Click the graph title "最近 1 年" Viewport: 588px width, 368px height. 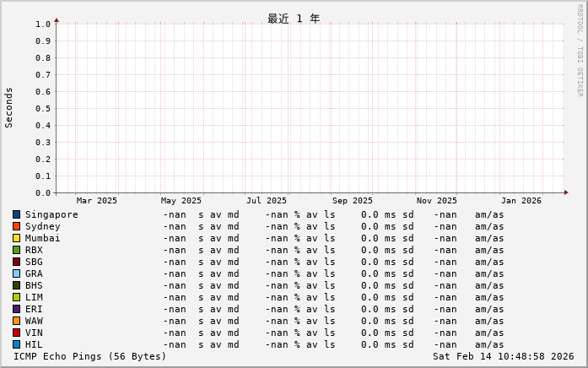click(x=294, y=19)
